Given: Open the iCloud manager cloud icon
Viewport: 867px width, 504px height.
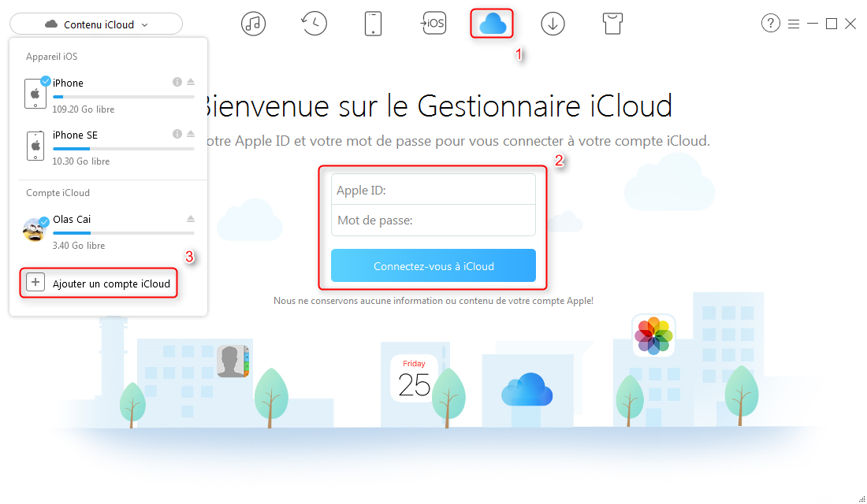Looking at the screenshot, I should [x=492, y=24].
